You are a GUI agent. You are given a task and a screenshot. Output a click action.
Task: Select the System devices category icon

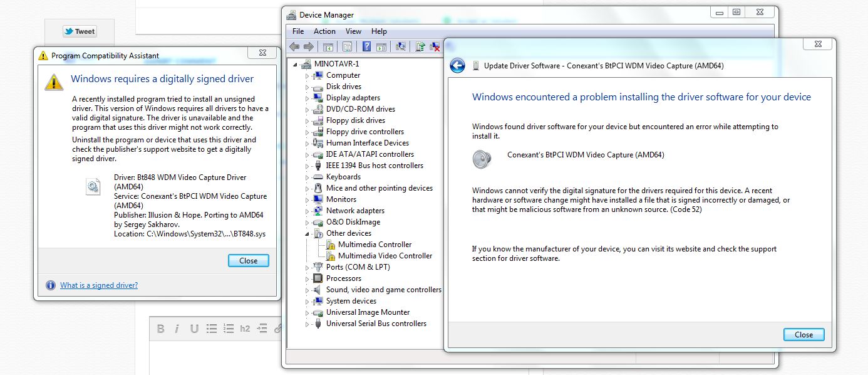[x=318, y=301]
